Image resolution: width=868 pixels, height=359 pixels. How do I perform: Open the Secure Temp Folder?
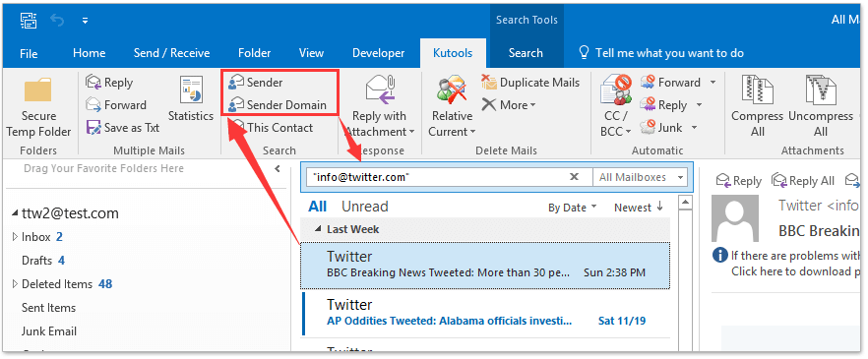(38, 107)
